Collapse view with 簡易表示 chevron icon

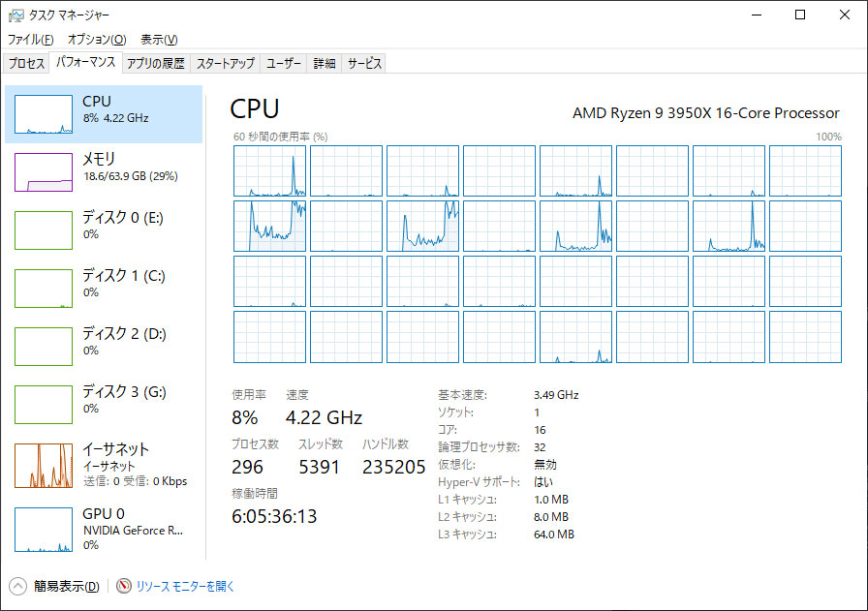(17, 586)
